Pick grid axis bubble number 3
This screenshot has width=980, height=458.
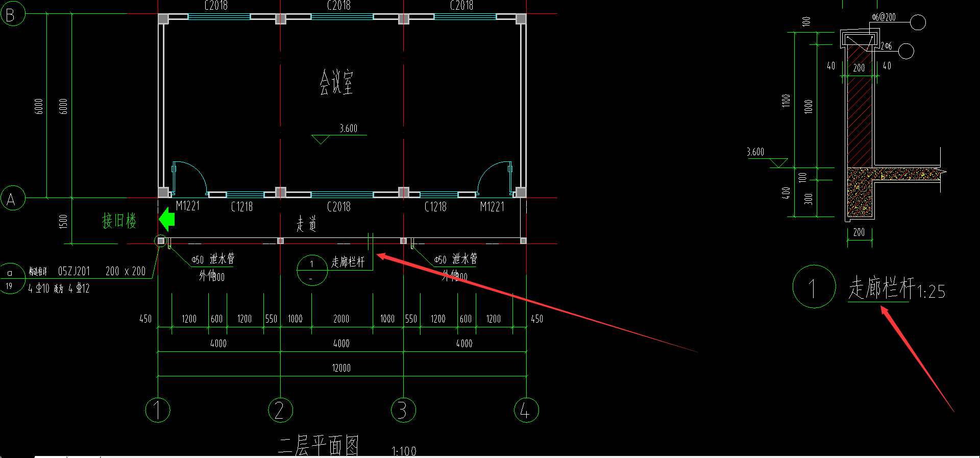click(x=403, y=410)
